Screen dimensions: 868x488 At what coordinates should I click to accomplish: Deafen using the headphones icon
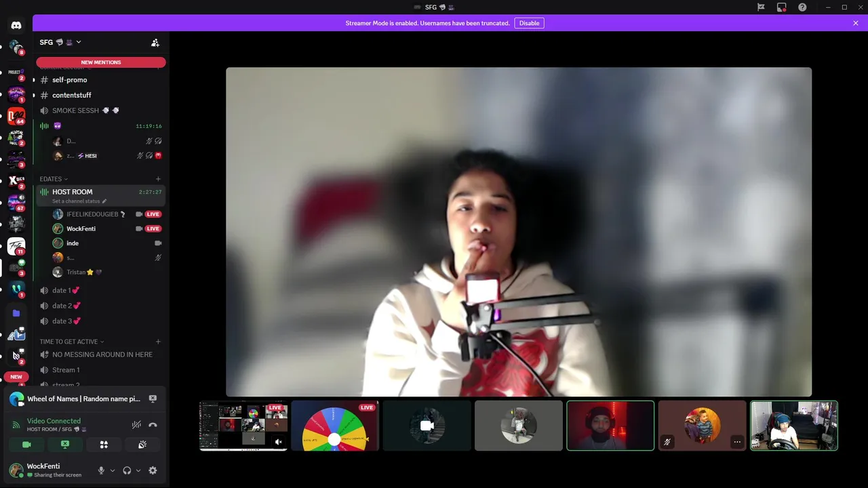[x=127, y=470]
